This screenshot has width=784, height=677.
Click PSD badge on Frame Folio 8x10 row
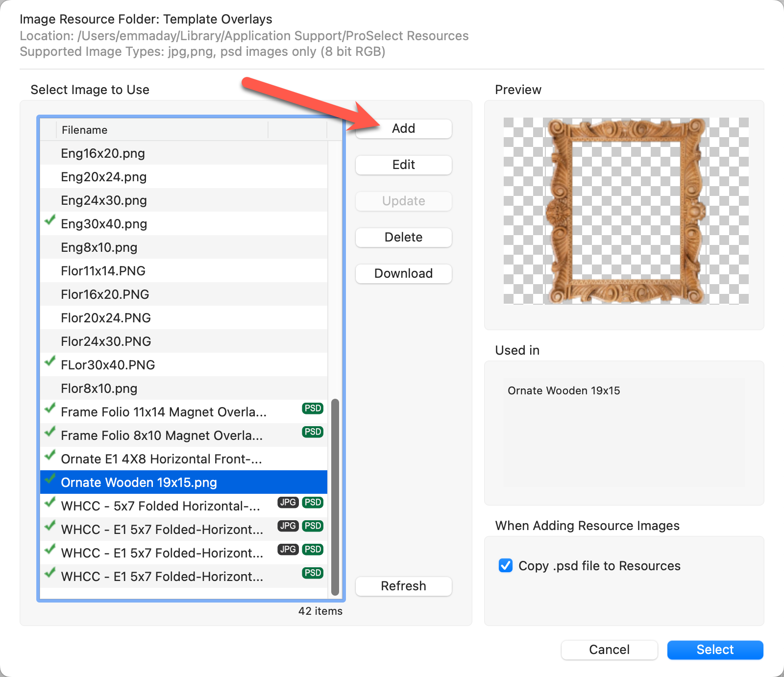tap(313, 432)
